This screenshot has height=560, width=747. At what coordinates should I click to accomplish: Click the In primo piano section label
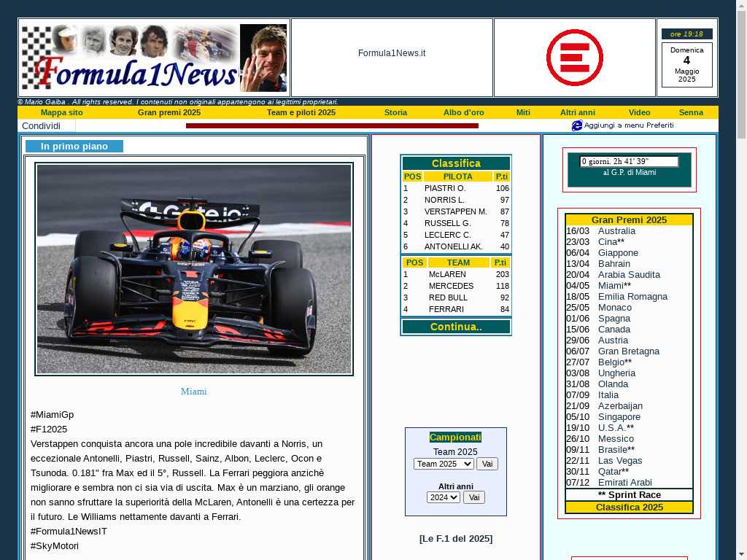(x=74, y=146)
